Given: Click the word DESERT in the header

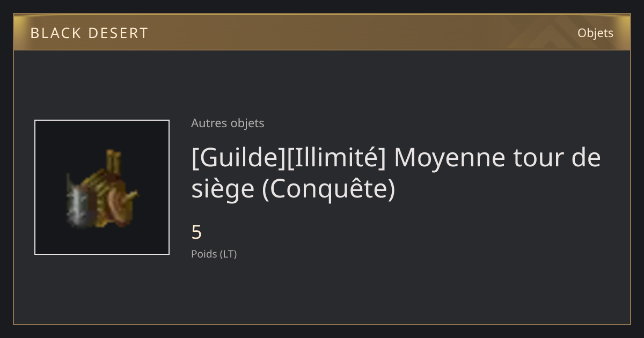Looking at the screenshot, I should (x=118, y=33).
